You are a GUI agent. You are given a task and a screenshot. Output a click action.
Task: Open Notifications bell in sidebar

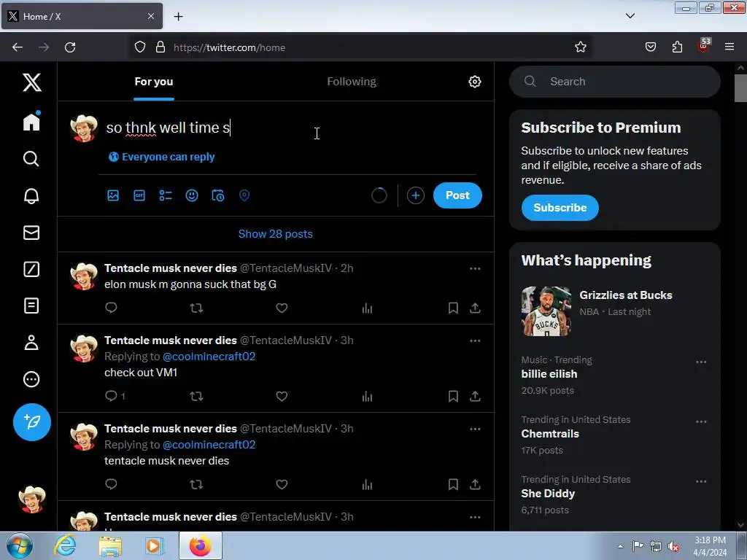31,195
